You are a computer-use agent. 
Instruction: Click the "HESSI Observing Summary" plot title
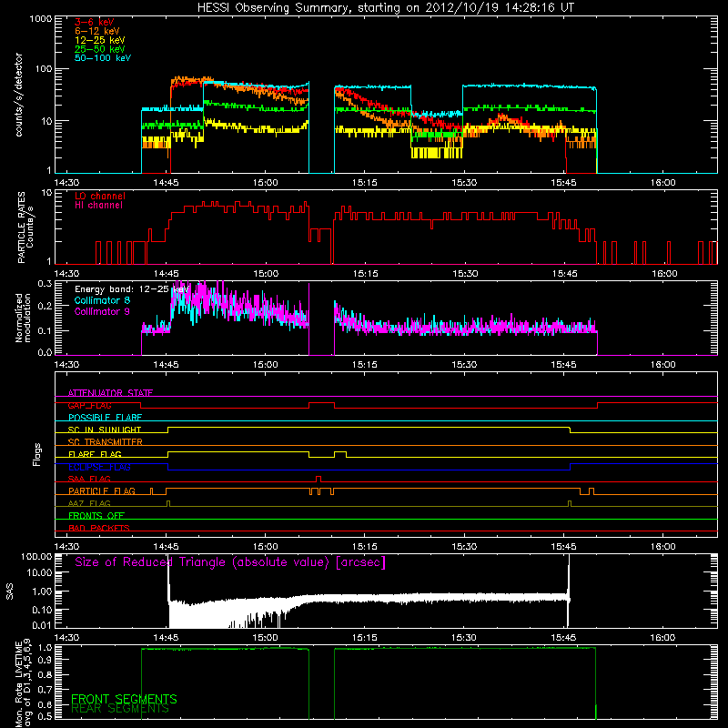385,7
